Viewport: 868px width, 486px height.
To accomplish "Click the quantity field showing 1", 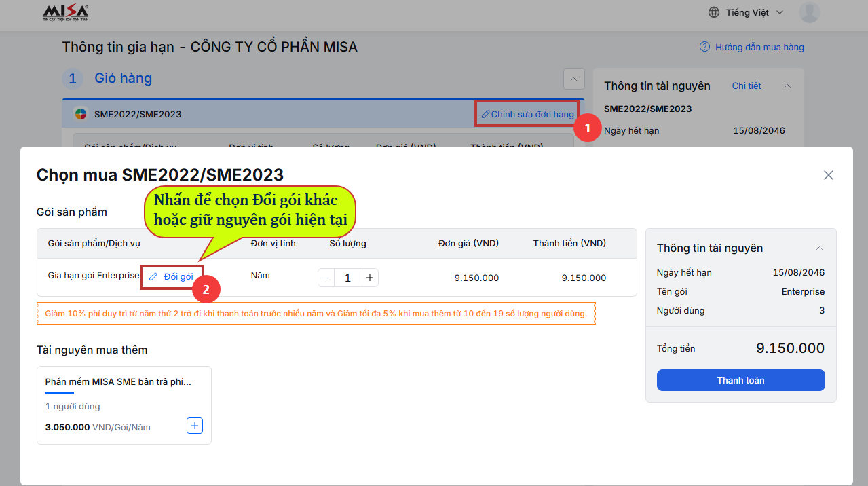I will tap(347, 278).
